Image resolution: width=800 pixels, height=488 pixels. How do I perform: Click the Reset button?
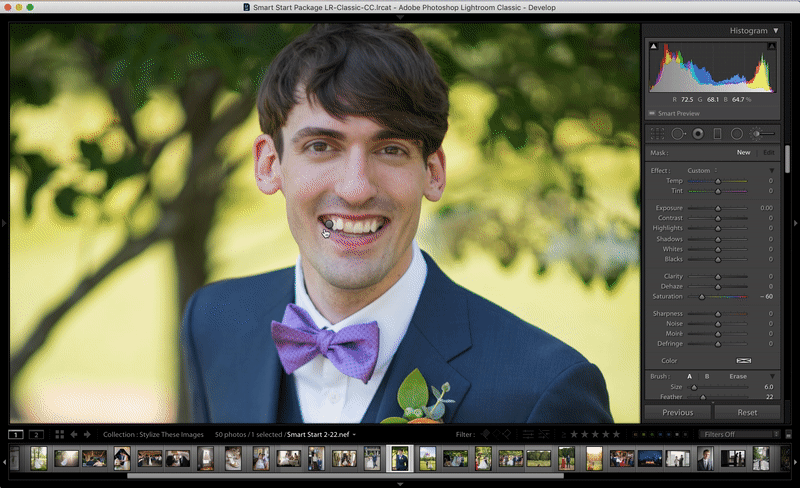(747, 412)
